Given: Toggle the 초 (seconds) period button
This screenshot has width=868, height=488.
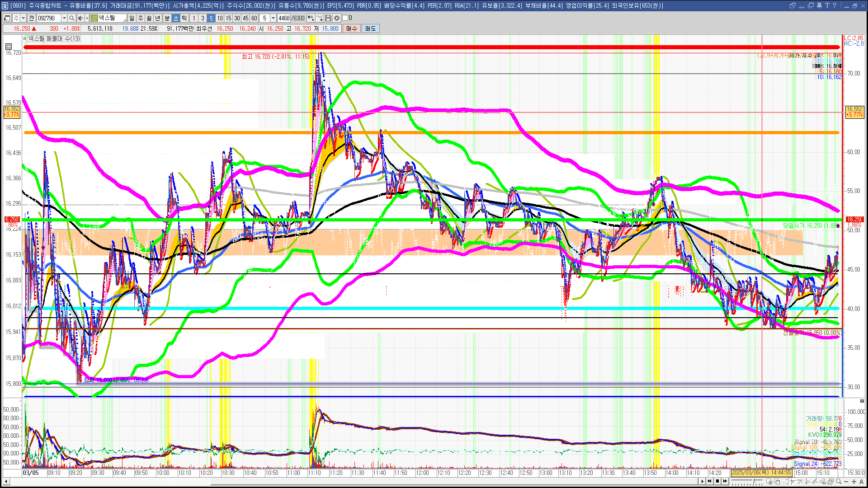Looking at the screenshot, I should [x=176, y=18].
